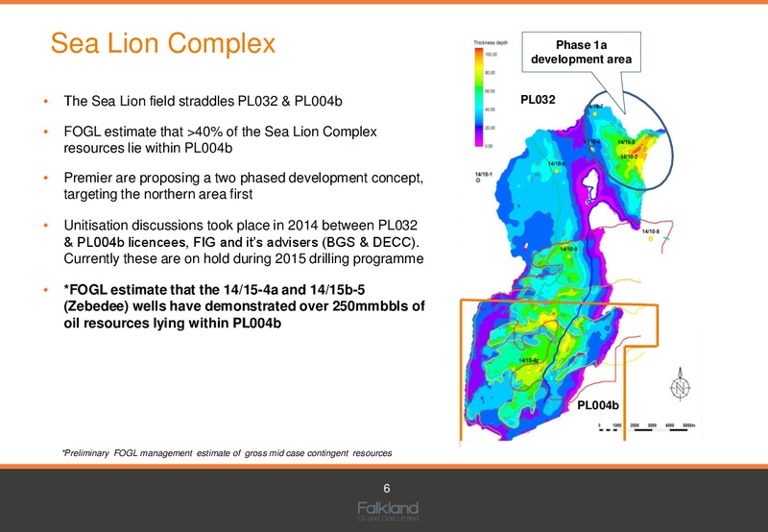The image size is (768, 532).
Task: Click the 14/10-1 well circle marker
Action: point(478,181)
